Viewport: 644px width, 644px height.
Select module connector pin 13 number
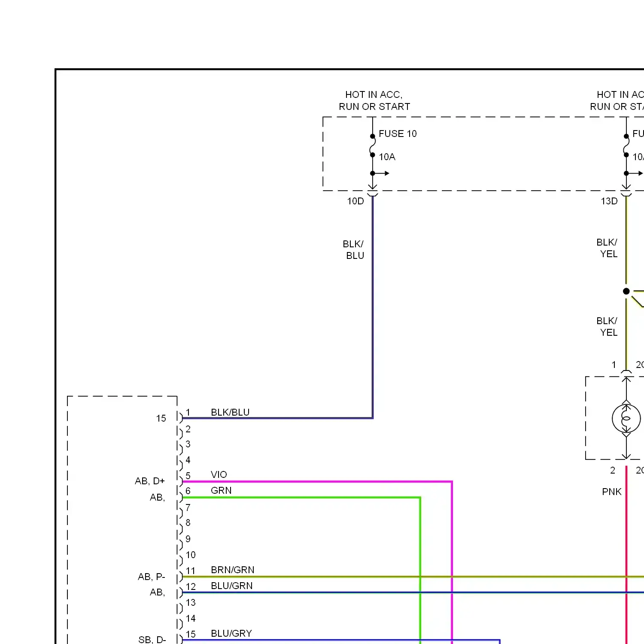pyautogui.click(x=191, y=602)
